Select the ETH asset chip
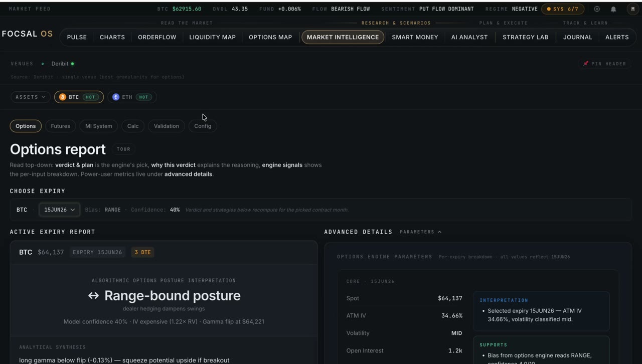Image resolution: width=642 pixels, height=364 pixels. 132,97
